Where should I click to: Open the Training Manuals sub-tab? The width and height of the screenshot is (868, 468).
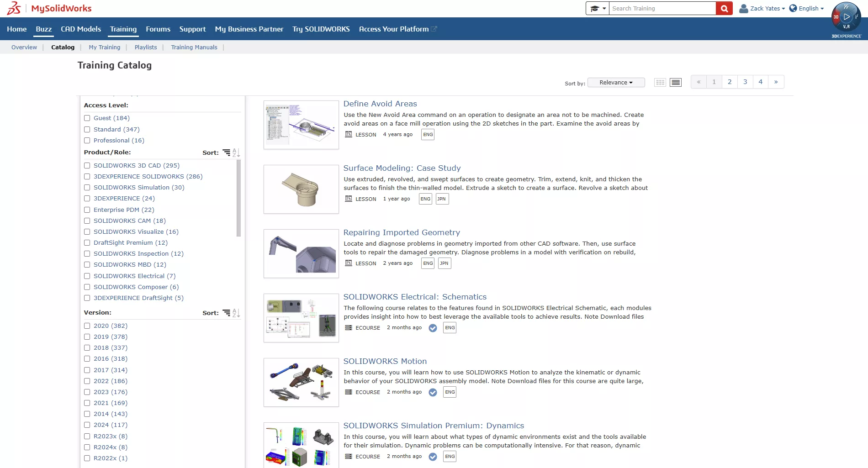[194, 47]
